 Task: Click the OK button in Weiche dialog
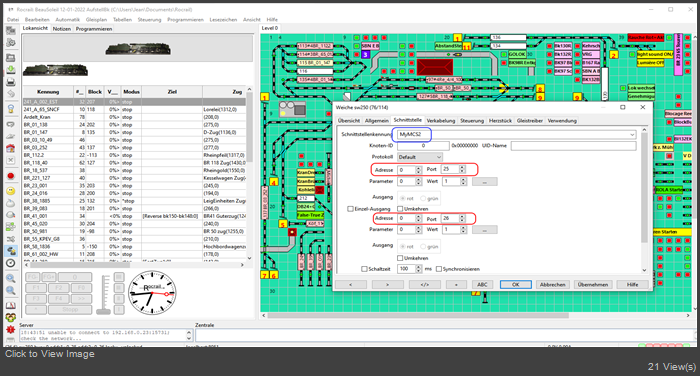coord(515,284)
